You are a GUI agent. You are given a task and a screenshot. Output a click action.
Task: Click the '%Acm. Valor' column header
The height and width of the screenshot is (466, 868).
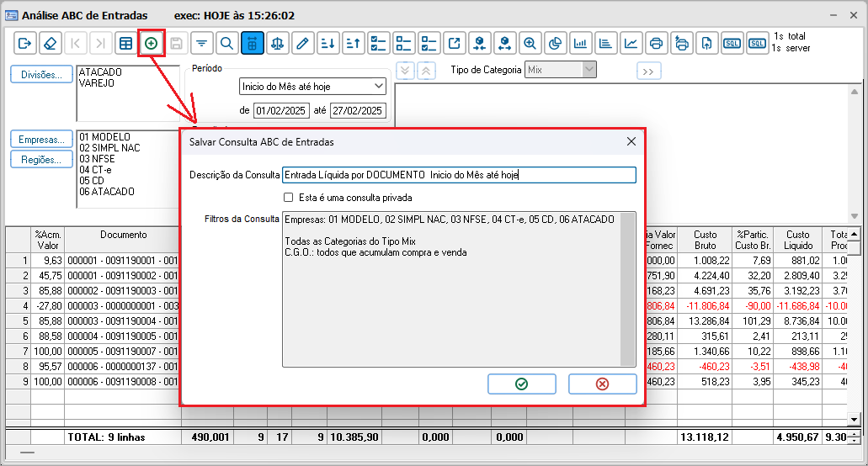[48, 240]
